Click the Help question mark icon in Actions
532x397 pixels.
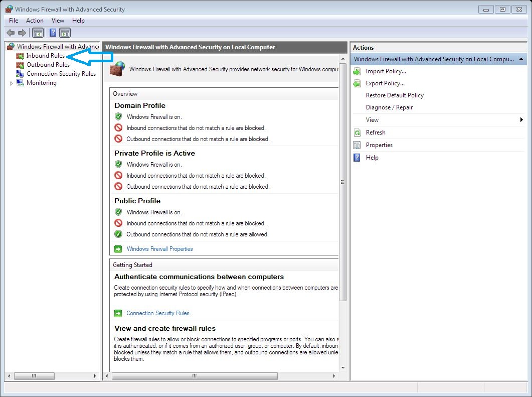click(357, 158)
